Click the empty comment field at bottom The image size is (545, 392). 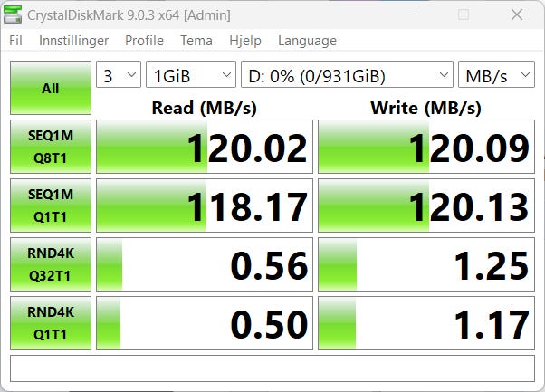point(272,368)
